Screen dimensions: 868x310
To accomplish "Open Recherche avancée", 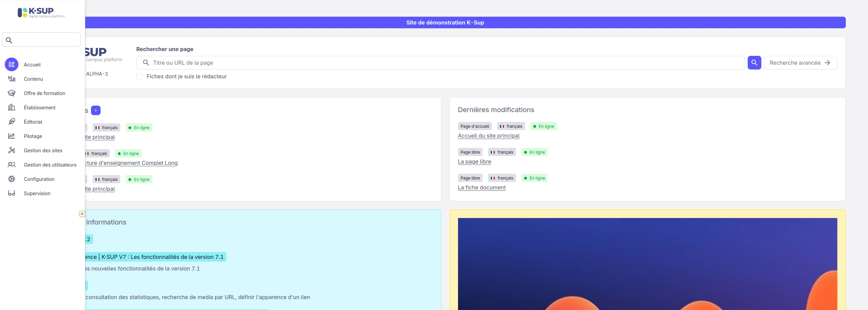I will (800, 63).
